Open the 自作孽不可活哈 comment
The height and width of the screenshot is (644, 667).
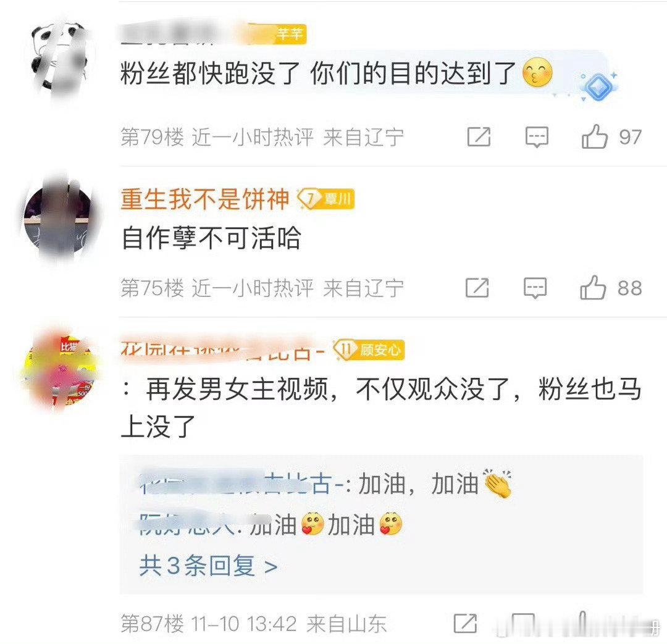(211, 238)
